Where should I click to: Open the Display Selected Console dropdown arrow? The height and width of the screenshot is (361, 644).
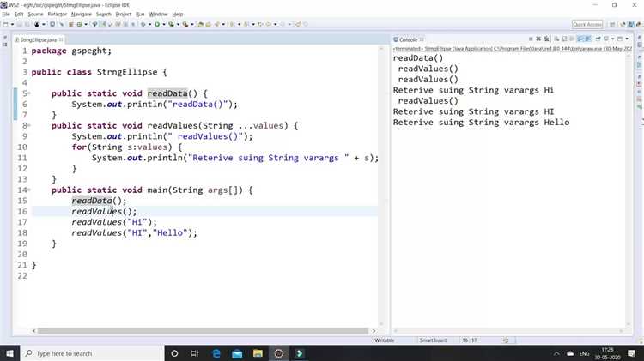pos(613,39)
